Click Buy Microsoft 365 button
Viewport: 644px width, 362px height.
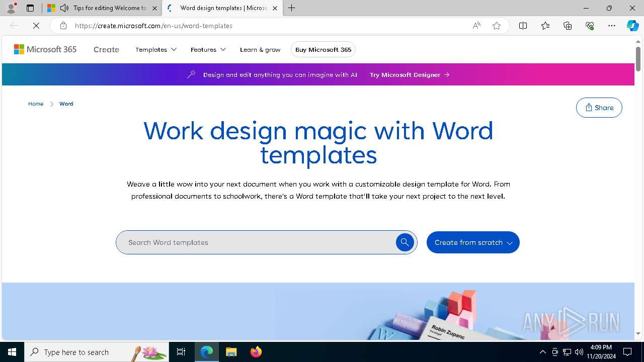click(323, 49)
